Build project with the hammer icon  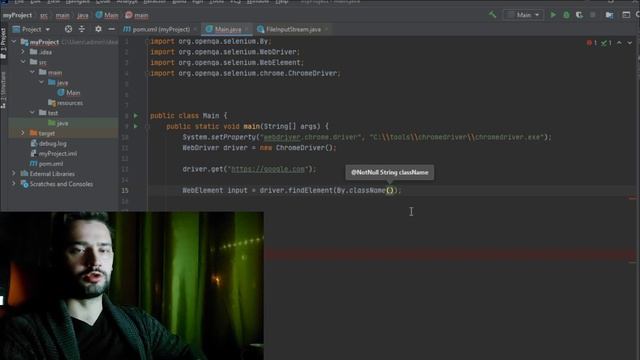[492, 15]
